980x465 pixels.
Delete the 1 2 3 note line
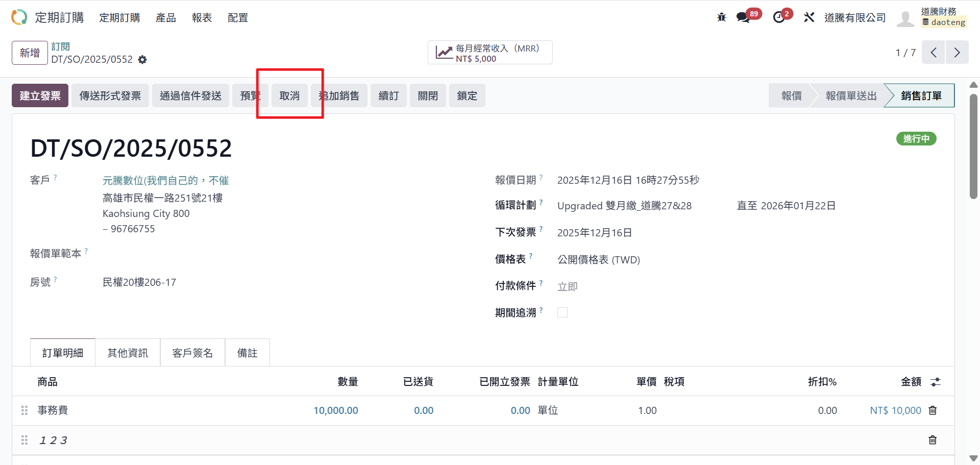933,440
